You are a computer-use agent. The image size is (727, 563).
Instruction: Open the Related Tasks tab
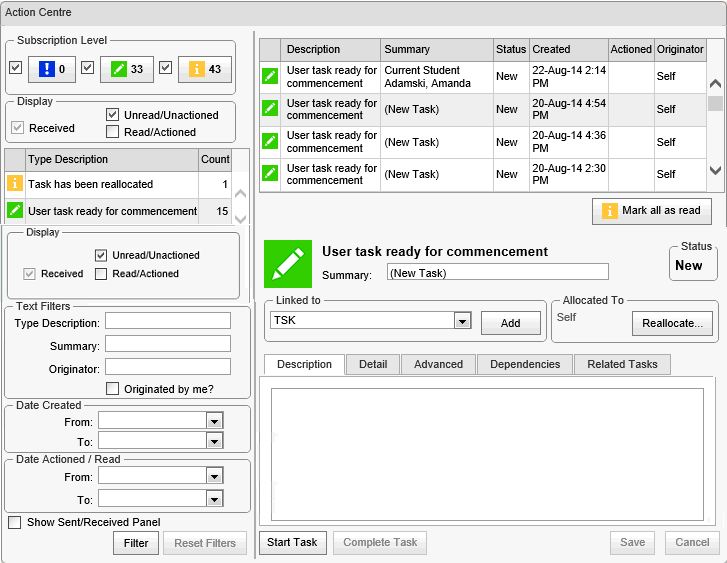(x=622, y=364)
